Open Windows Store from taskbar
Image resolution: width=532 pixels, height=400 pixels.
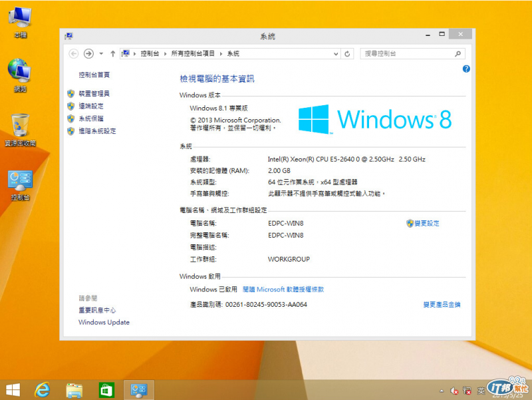tap(106, 390)
